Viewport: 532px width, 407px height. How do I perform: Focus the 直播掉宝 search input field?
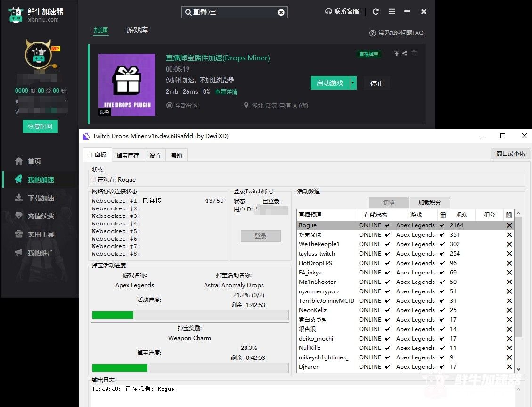(235, 12)
